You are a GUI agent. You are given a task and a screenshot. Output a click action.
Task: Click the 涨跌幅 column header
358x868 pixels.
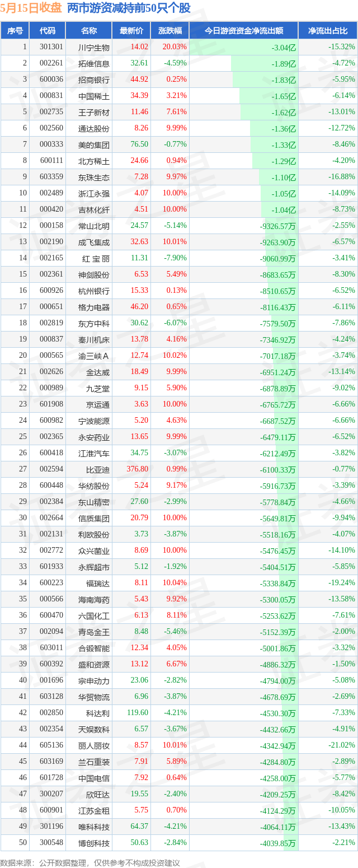coord(170,31)
